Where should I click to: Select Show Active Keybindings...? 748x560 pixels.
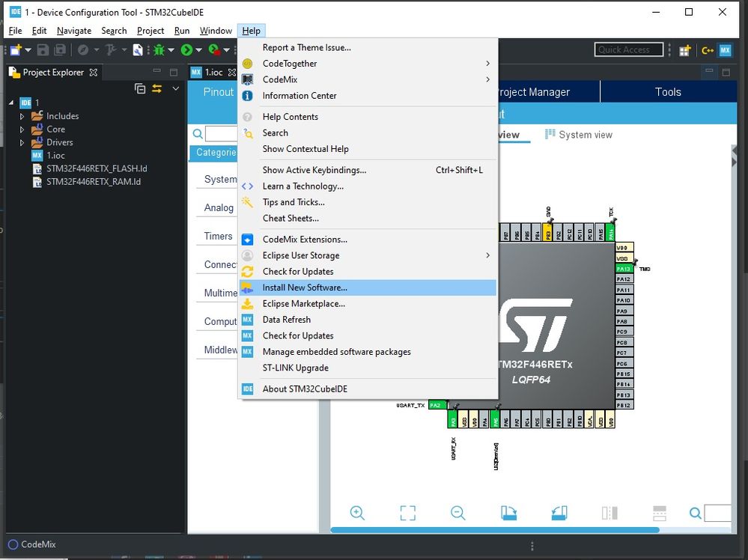(368, 170)
